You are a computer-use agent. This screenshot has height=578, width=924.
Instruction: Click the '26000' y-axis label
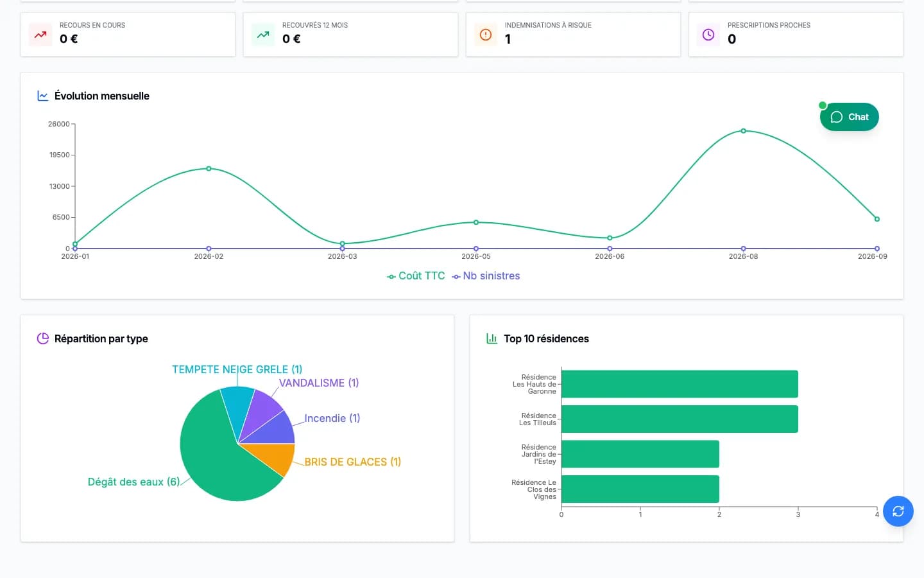59,124
